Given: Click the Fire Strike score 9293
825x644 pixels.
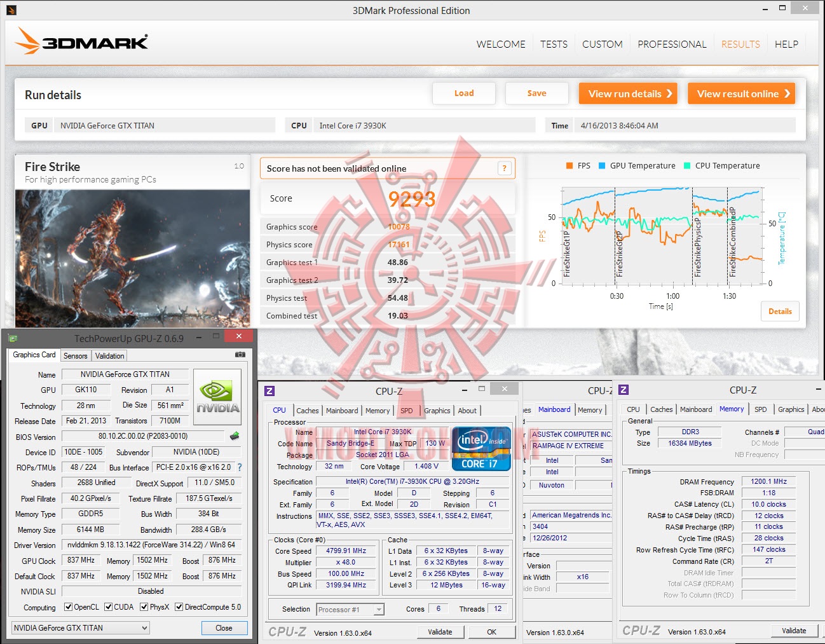Looking at the screenshot, I should [412, 199].
